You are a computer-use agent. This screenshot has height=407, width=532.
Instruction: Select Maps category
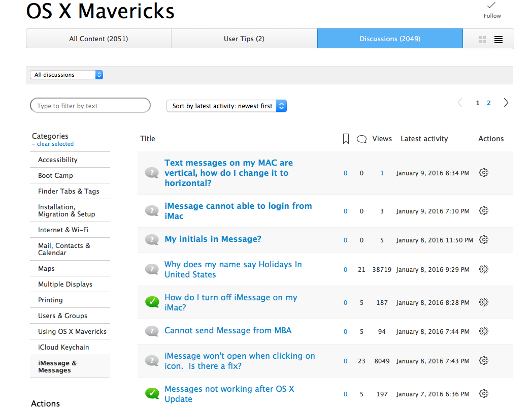(70, 268)
